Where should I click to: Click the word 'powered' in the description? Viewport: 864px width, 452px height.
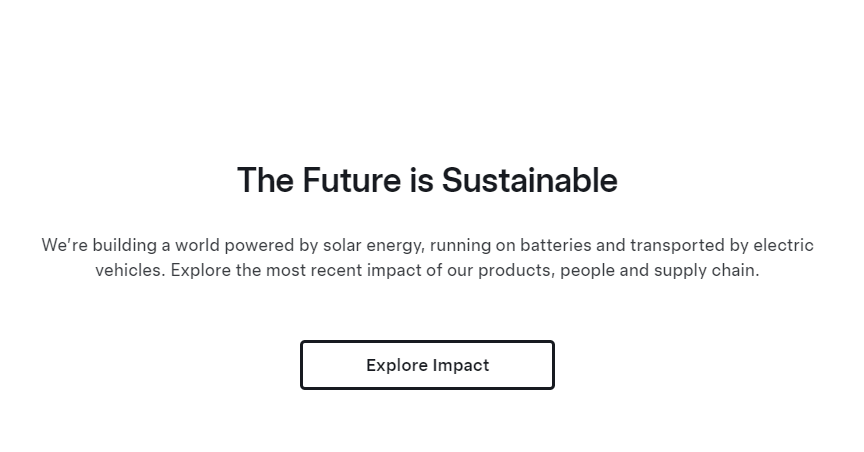[x=260, y=245]
